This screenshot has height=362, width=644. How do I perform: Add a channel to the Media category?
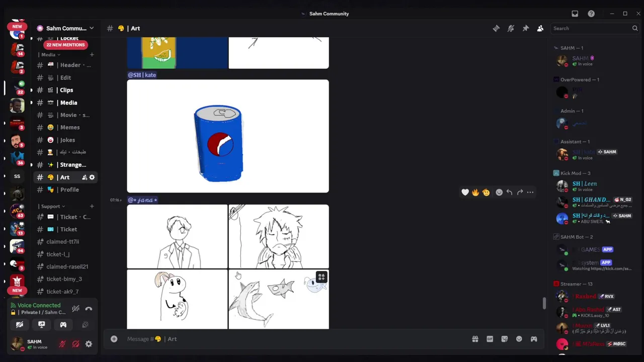92,54
